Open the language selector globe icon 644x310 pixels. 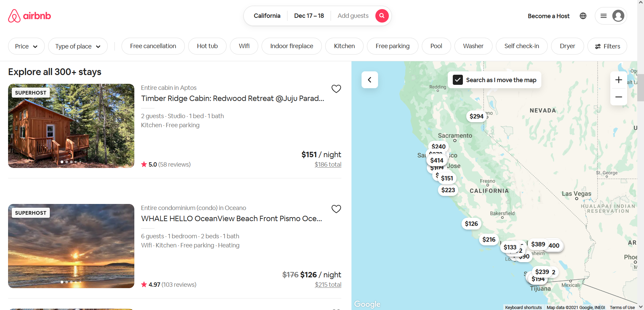click(583, 15)
